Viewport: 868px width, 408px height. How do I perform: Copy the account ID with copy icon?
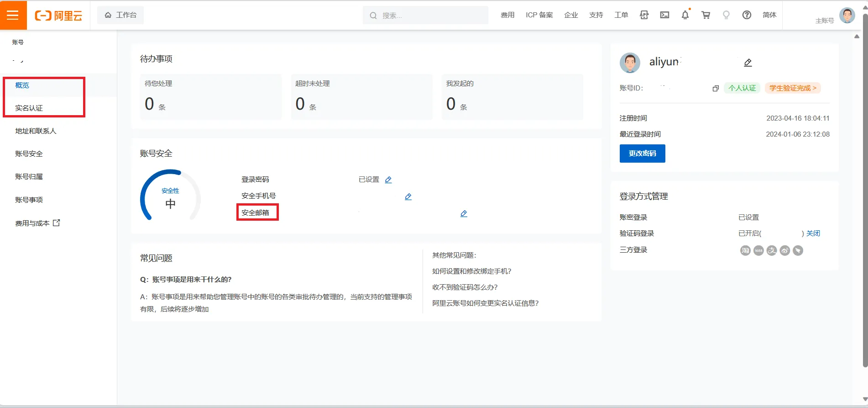[716, 89]
